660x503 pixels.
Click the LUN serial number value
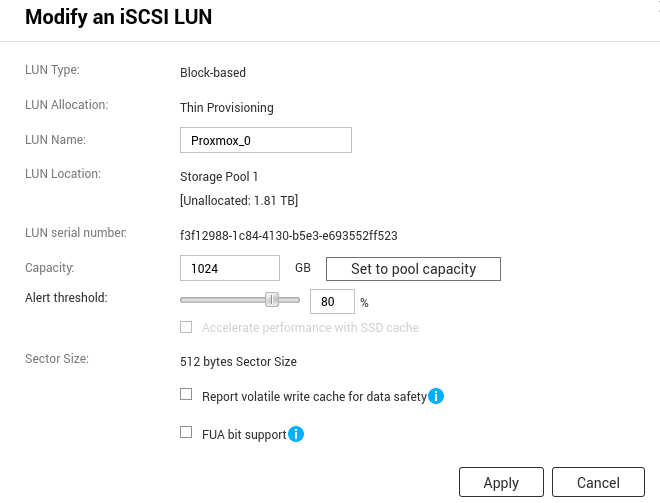click(x=289, y=235)
